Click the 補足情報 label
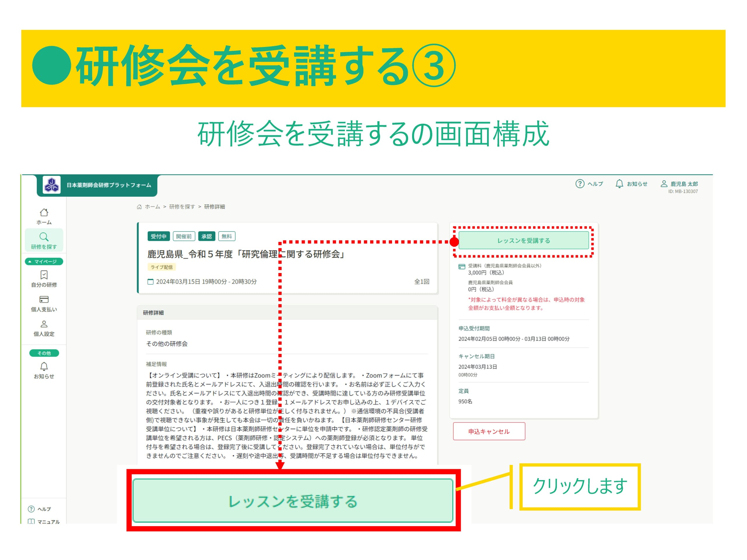747x560 pixels. (156, 364)
